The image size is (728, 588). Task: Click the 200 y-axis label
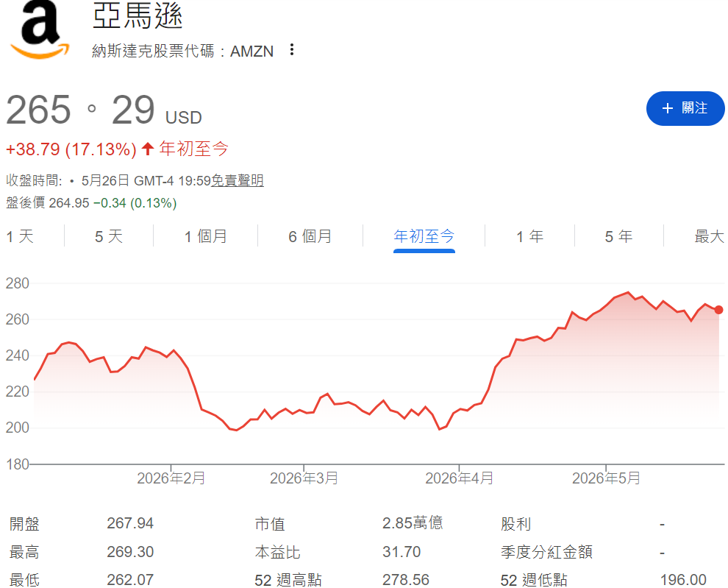(17, 427)
